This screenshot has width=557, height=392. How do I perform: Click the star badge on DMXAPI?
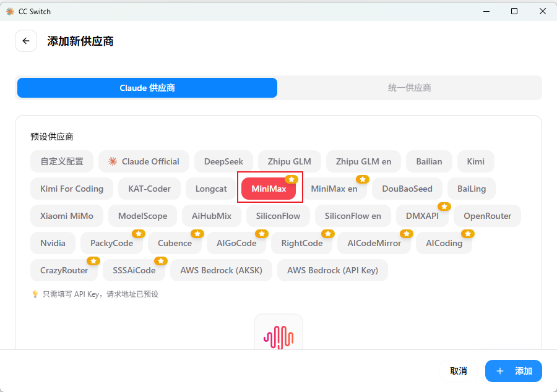[x=444, y=207]
